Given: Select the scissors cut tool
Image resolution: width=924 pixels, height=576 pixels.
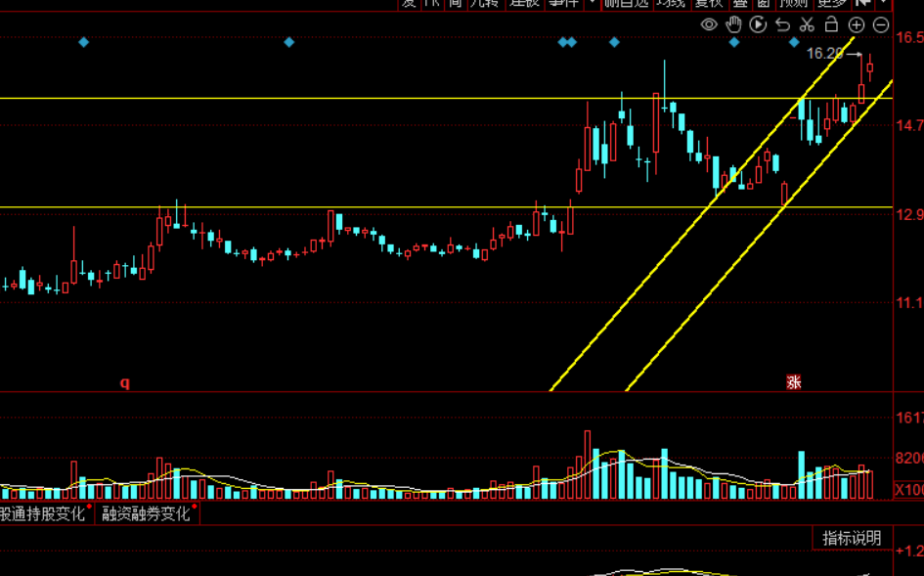Looking at the screenshot, I should tap(807, 24).
